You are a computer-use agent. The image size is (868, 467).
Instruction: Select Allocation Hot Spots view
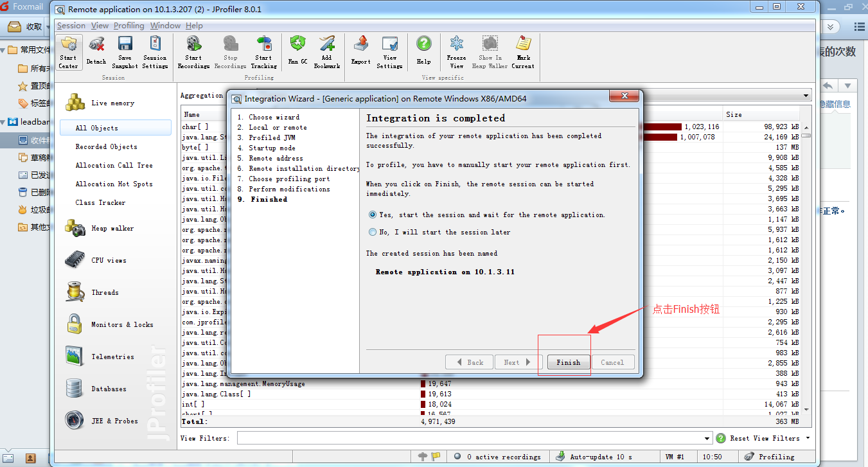point(114,184)
